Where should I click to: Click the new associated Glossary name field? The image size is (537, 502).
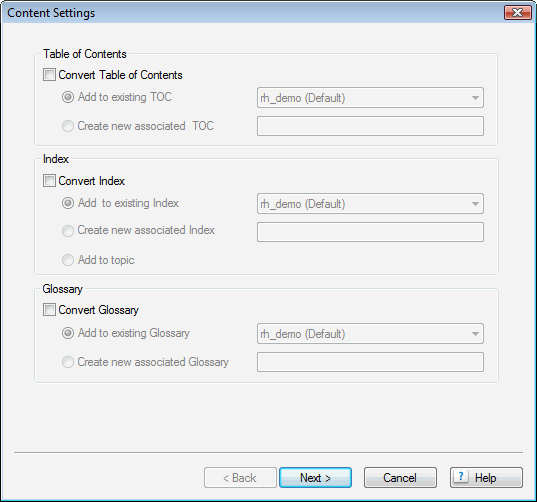370,362
